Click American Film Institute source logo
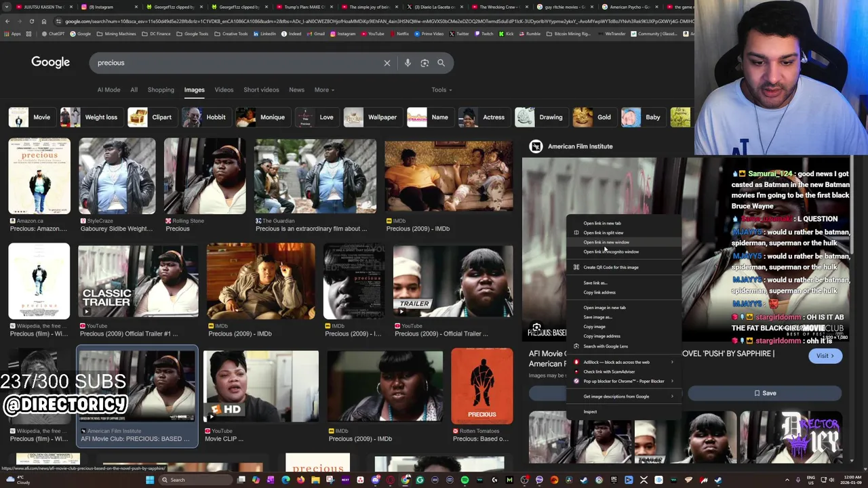 [x=536, y=146]
